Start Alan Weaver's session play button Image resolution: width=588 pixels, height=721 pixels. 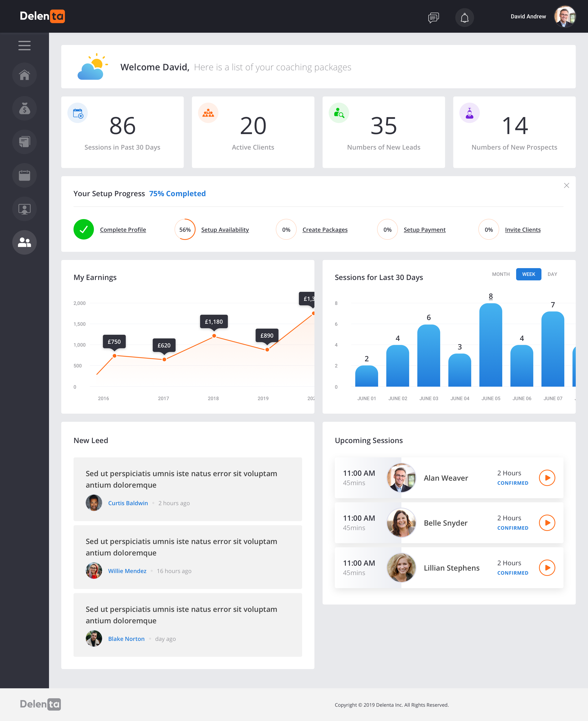tap(547, 478)
